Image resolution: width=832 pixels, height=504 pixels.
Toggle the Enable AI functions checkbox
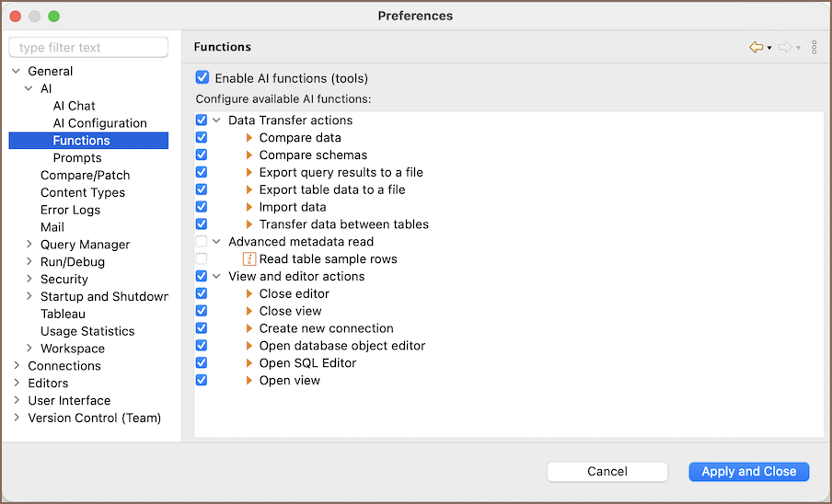(202, 78)
